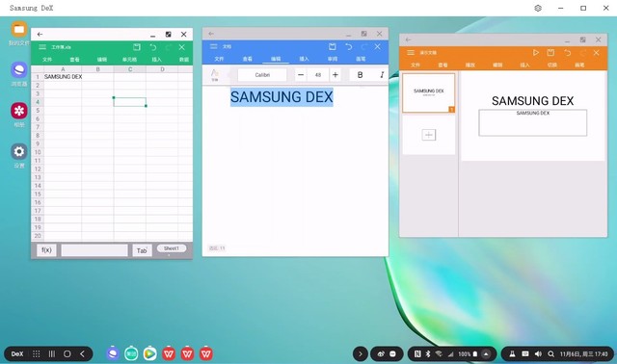Add a new slide with plus thumbnail
The height and width of the screenshot is (364, 617).
tap(428, 135)
